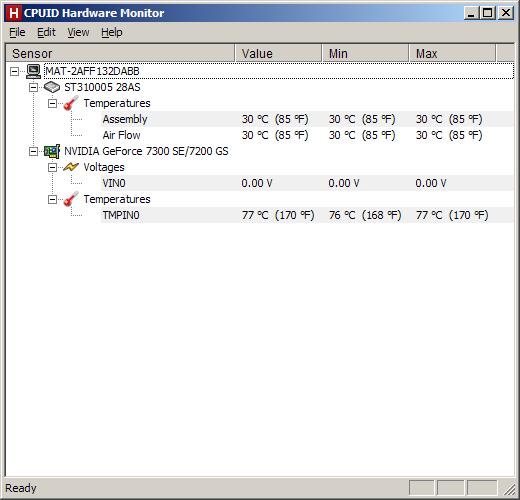This screenshot has width=520, height=500.
Task: Click the TMPIN0 min value 76 °C (168 °F)
Action: pyautogui.click(x=365, y=215)
